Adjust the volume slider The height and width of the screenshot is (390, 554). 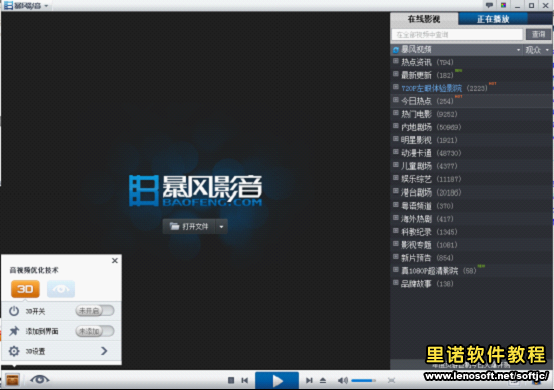pyautogui.click(x=363, y=380)
